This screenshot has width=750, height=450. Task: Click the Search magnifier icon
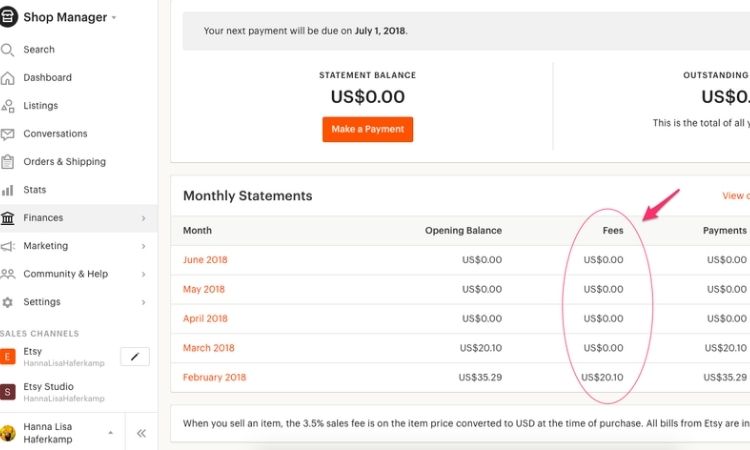pyautogui.click(x=7, y=50)
